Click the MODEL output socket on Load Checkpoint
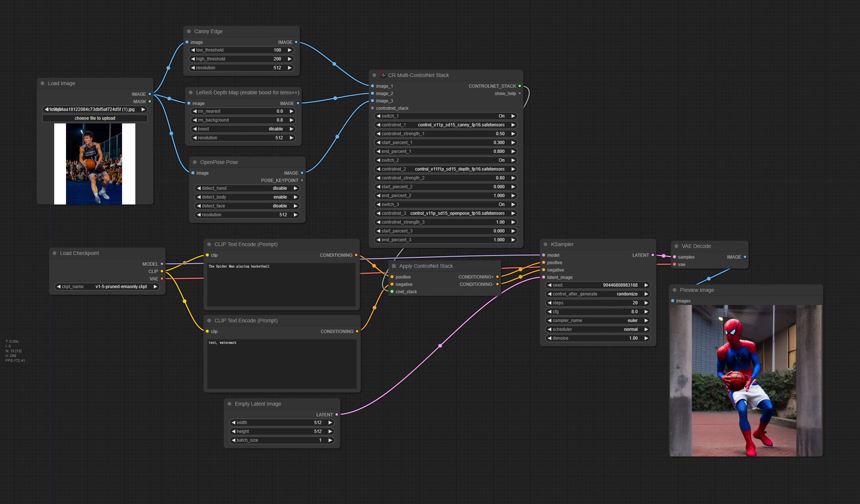Viewport: 860px width, 504px height. click(162, 264)
